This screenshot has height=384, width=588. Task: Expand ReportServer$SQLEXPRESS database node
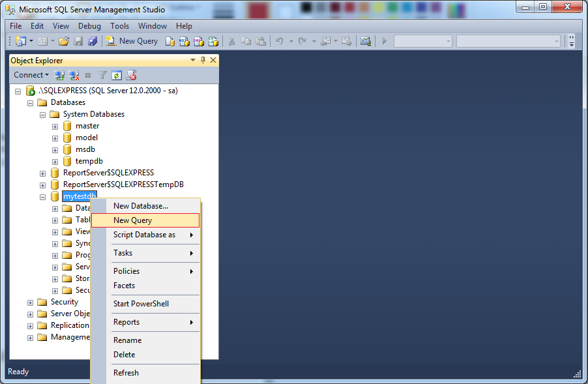click(x=42, y=173)
